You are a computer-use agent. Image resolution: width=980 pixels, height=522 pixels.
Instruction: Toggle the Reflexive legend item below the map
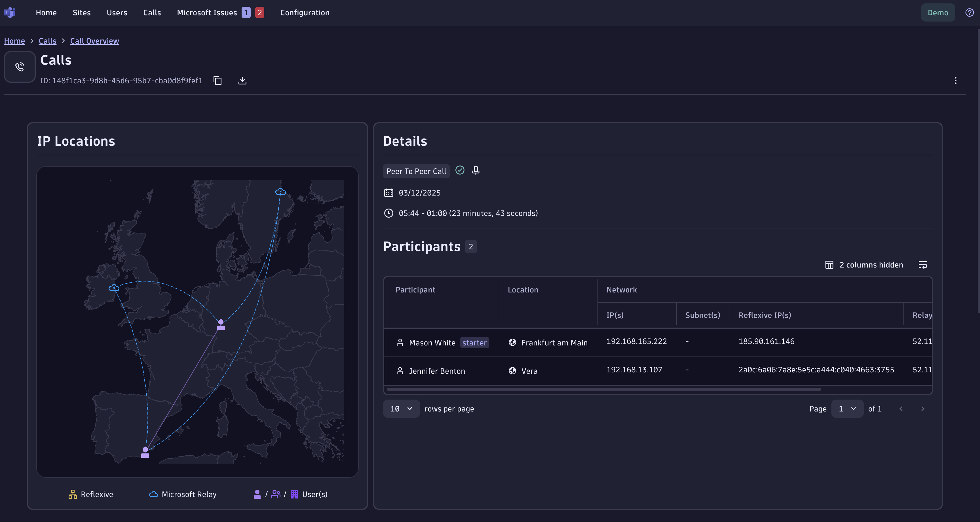90,494
